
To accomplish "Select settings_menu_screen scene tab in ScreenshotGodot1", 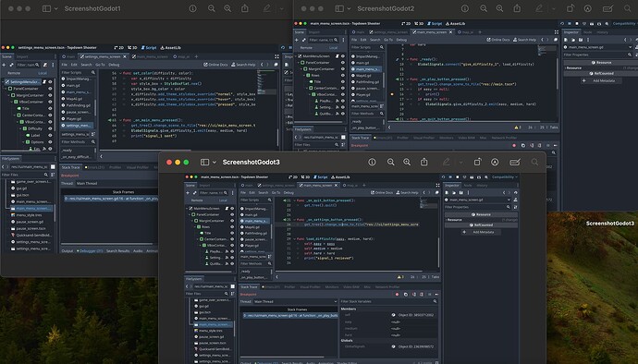I will pyautogui.click(x=103, y=56).
